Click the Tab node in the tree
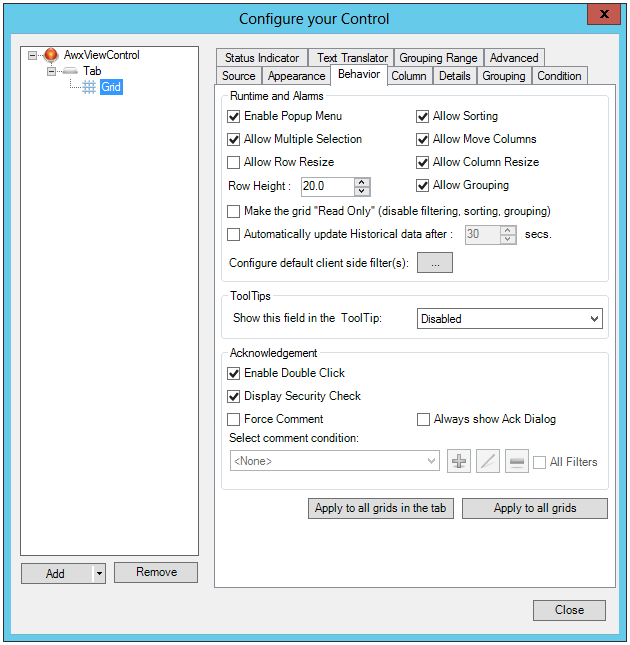The width and height of the screenshot is (630, 645). click(92, 71)
